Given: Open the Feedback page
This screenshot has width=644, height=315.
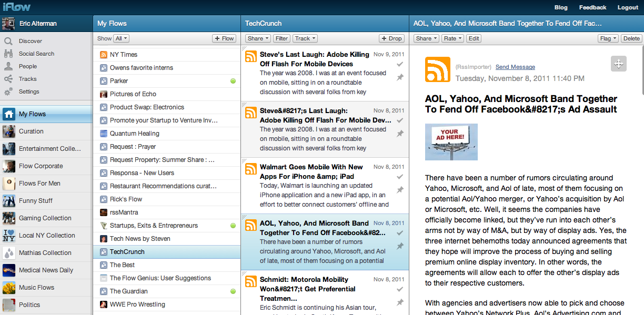Looking at the screenshot, I should pyautogui.click(x=592, y=7).
